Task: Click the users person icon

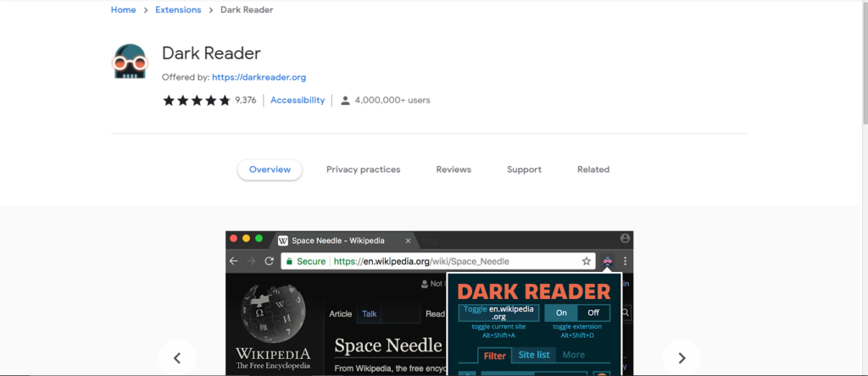Action: [x=346, y=100]
